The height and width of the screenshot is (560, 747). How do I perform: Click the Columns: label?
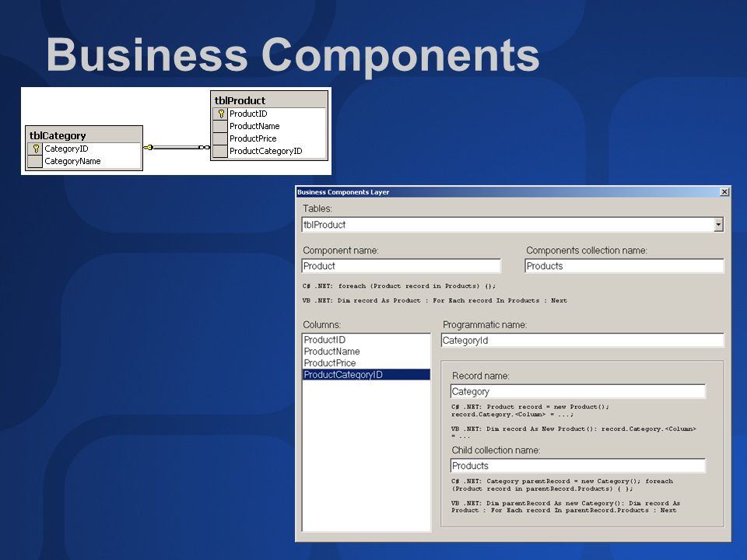pyautogui.click(x=322, y=325)
